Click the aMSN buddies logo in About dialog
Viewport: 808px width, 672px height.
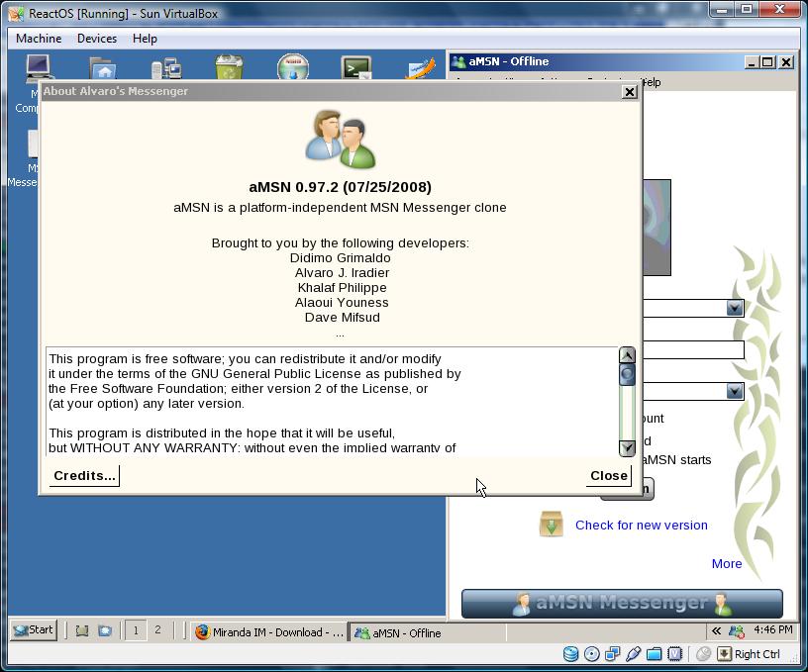coord(341,140)
